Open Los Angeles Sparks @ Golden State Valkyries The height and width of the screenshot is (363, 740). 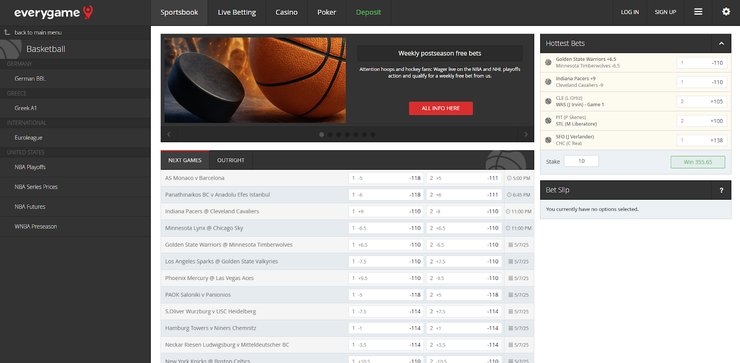coord(221,262)
